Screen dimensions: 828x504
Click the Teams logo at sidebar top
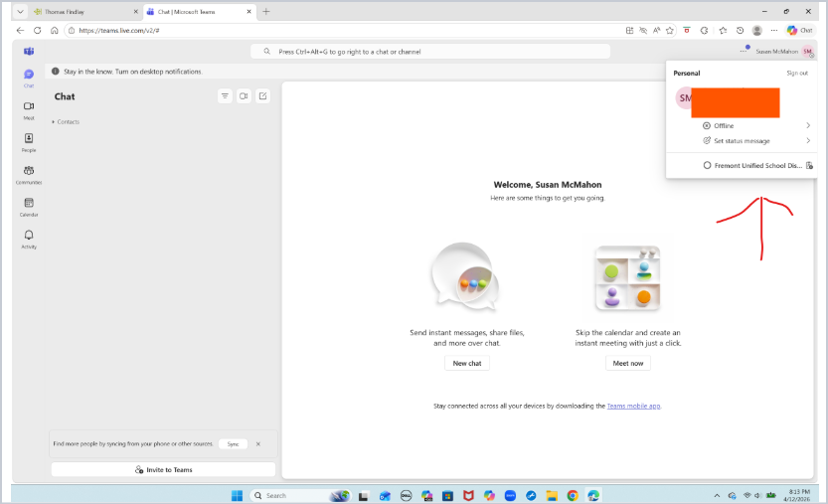click(x=29, y=52)
